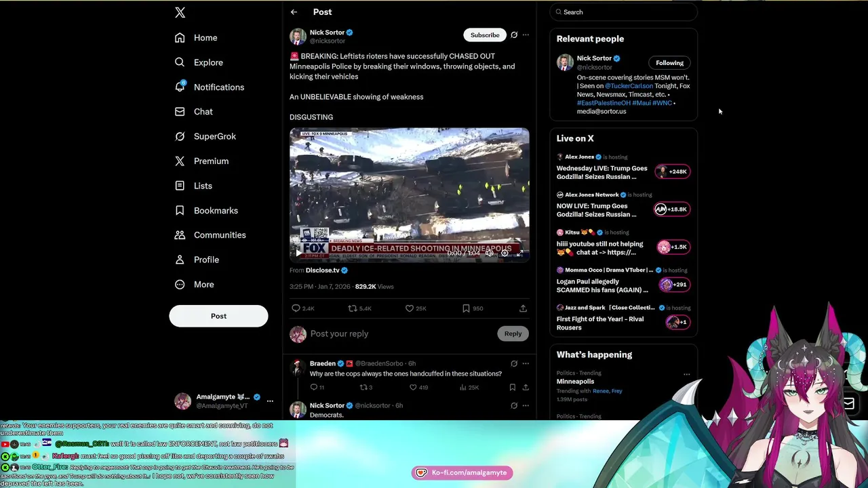Open the @TuckerCarlson mention link

(629, 86)
